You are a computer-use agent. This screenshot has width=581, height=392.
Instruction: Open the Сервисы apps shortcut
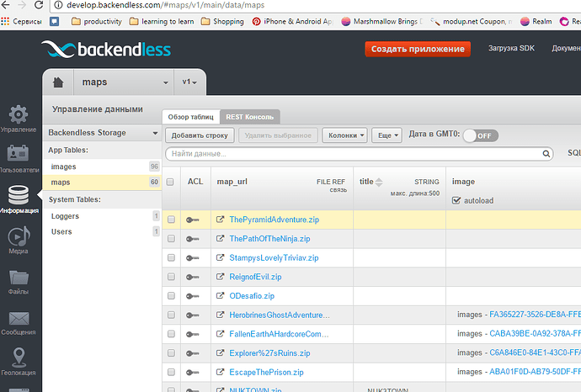point(21,22)
